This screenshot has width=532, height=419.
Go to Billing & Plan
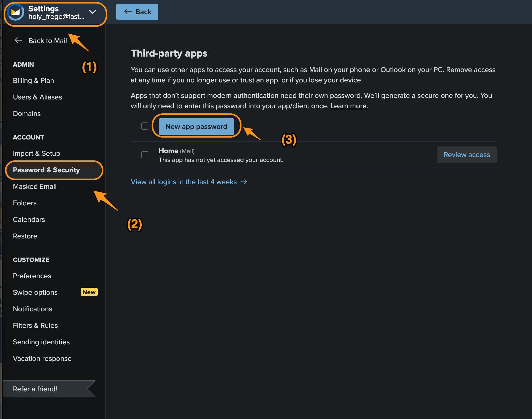[33, 80]
